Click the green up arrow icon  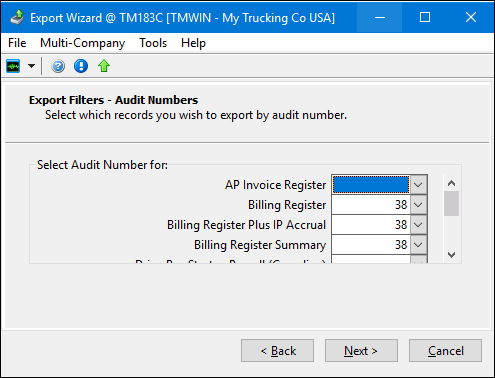point(104,66)
